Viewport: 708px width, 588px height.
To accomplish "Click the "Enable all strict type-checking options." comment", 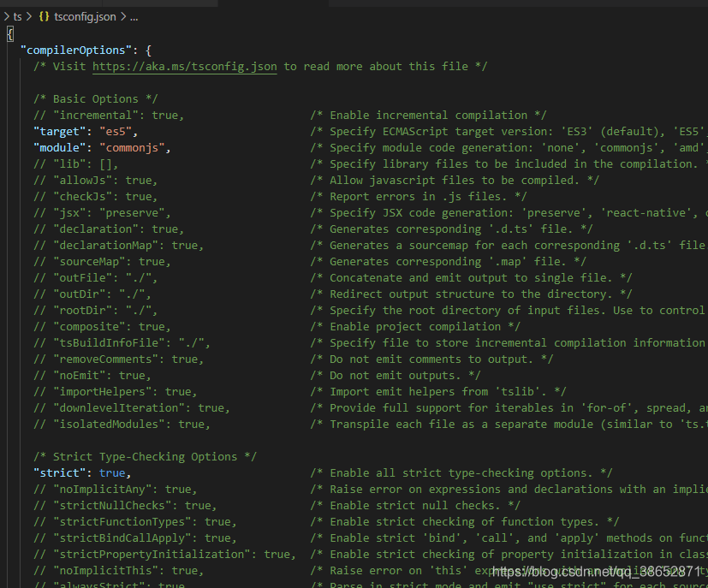I will (461, 472).
